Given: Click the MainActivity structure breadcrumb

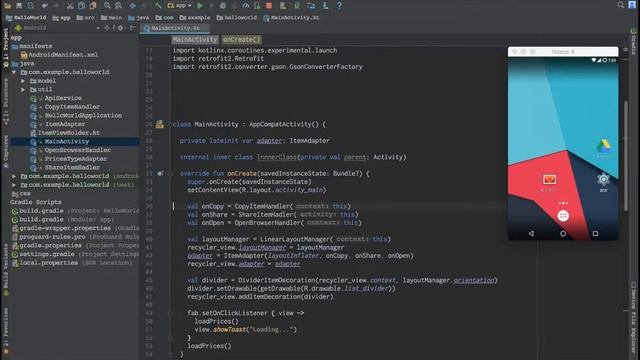Looking at the screenshot, I should tap(195, 40).
